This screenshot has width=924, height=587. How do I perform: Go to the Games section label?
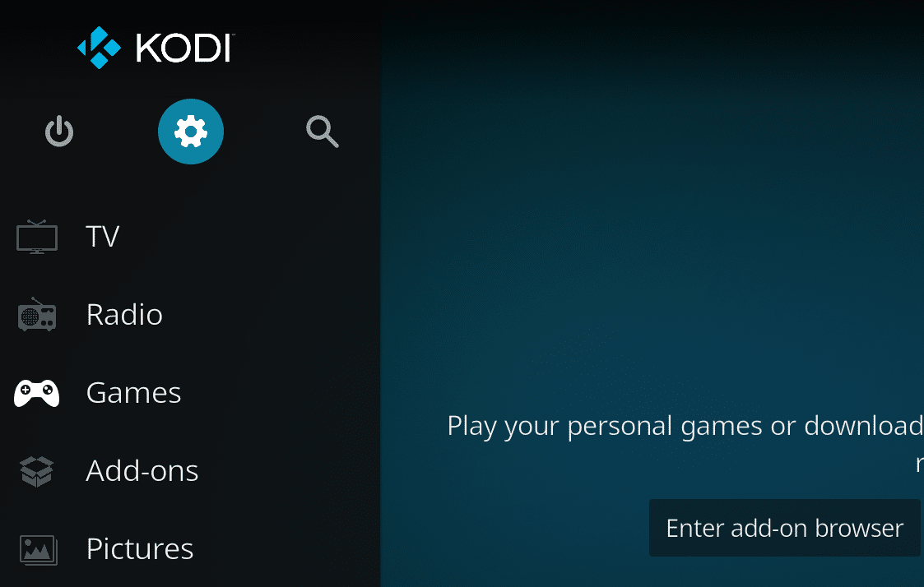click(134, 393)
